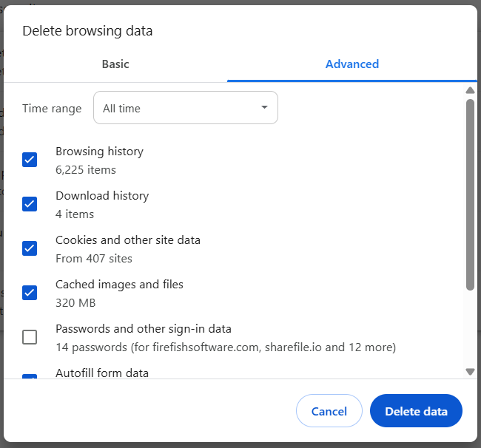The width and height of the screenshot is (481, 448).
Task: Click the Cached images and files label
Action: point(119,285)
